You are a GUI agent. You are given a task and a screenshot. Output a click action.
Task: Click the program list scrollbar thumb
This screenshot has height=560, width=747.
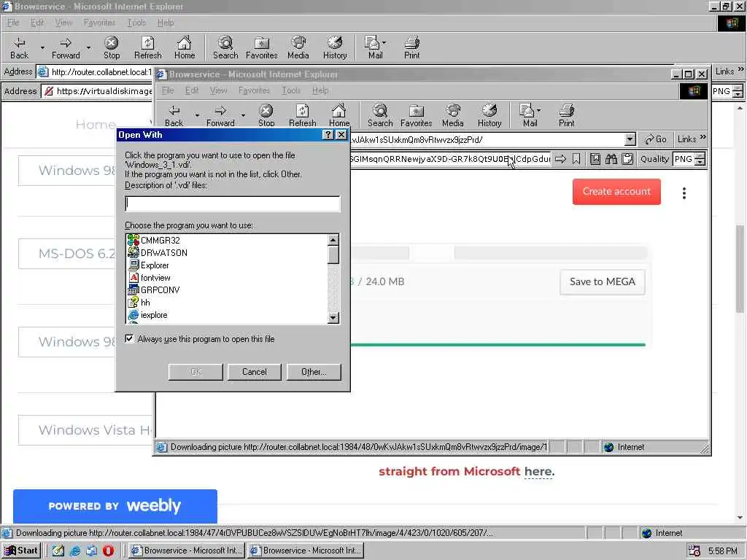pos(333,254)
